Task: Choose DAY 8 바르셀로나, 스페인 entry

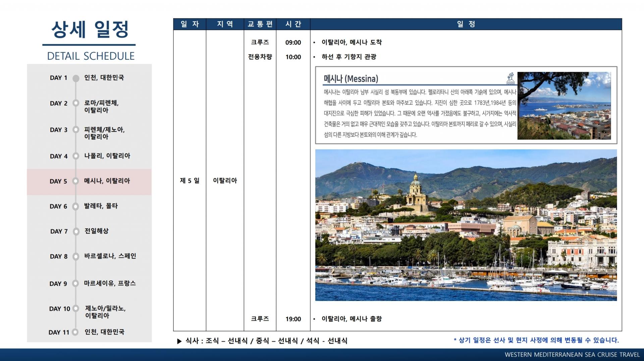Action: pyautogui.click(x=89, y=256)
